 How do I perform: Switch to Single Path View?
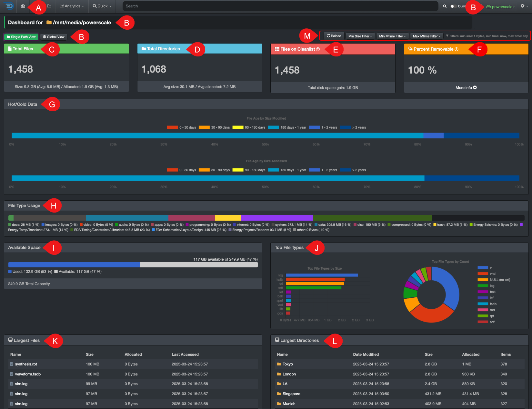tap(21, 37)
